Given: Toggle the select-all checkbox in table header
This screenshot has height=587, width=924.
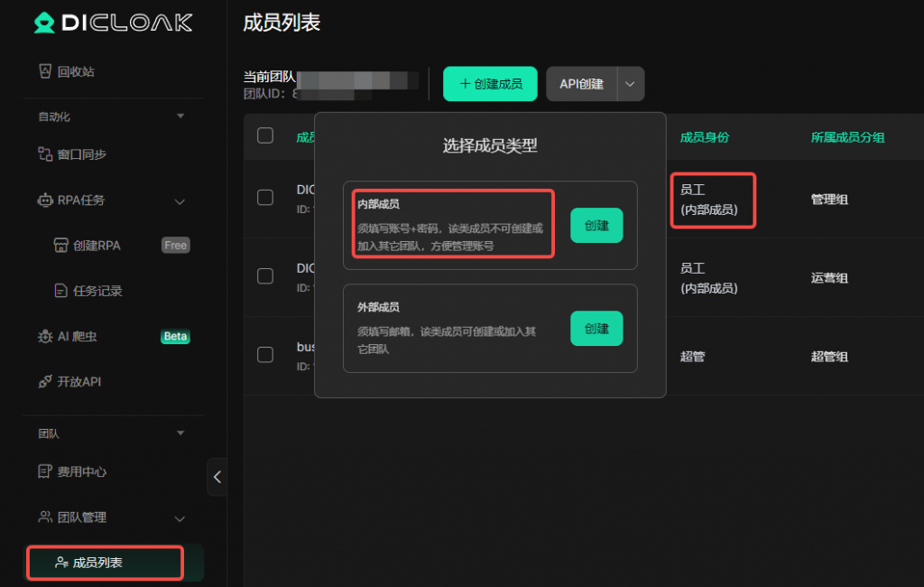Looking at the screenshot, I should pos(265,135).
